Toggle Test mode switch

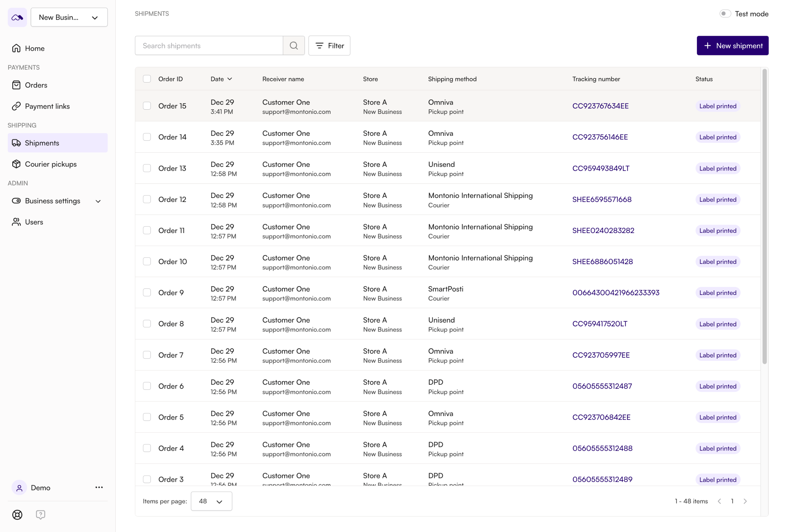(725, 14)
